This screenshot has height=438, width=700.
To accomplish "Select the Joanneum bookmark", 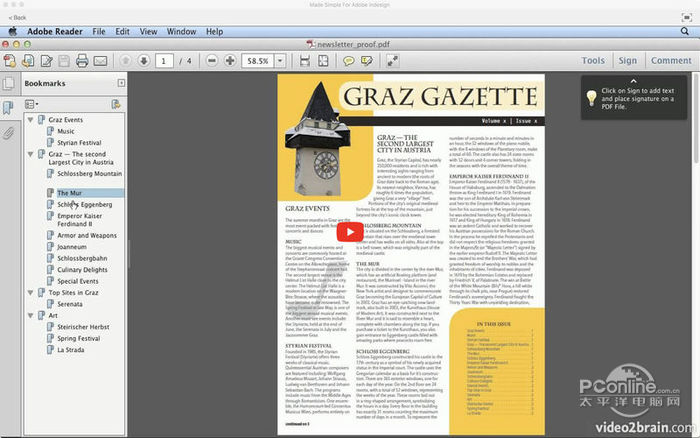I will coord(71,247).
